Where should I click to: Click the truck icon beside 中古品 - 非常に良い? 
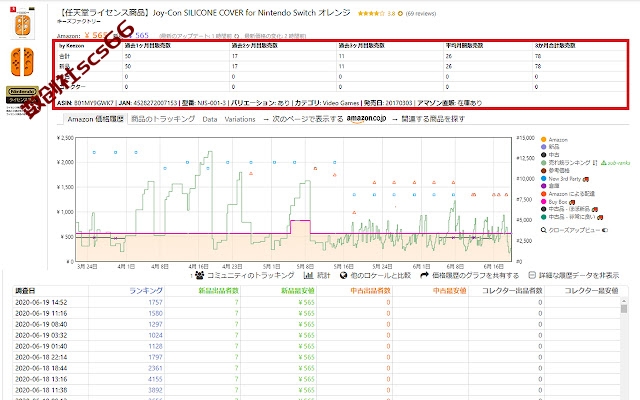click(x=600, y=217)
